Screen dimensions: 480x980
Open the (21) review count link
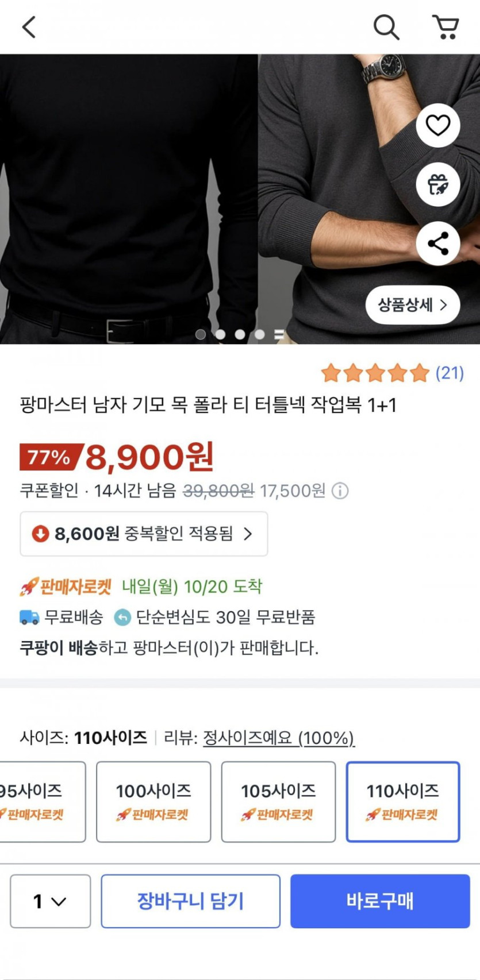coord(450,373)
